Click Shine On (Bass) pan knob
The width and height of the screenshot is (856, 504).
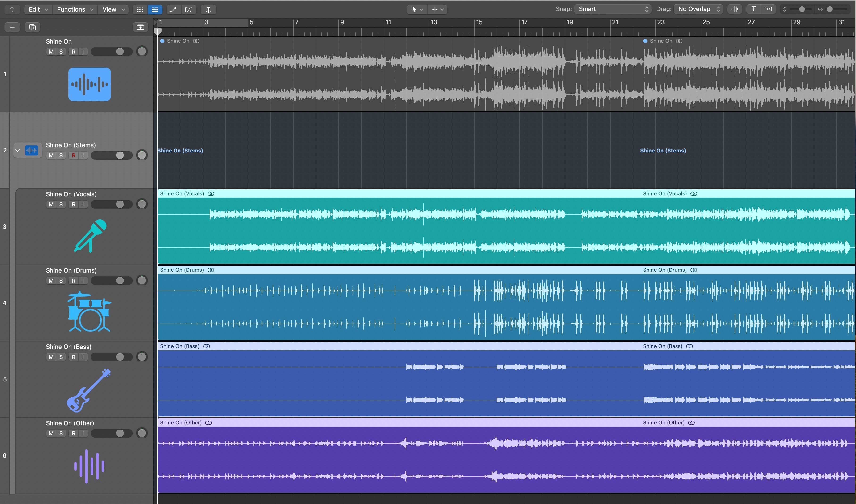tap(142, 357)
